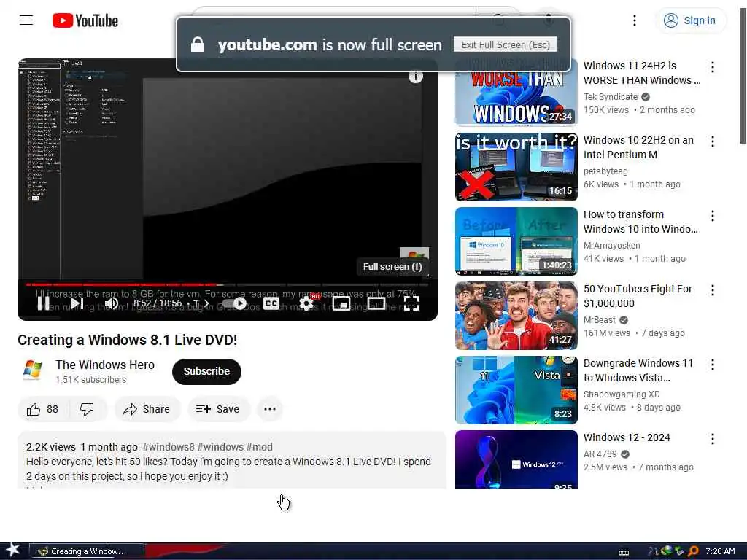
Task: Open options for Downgrade Windows 11 video
Action: (712, 365)
